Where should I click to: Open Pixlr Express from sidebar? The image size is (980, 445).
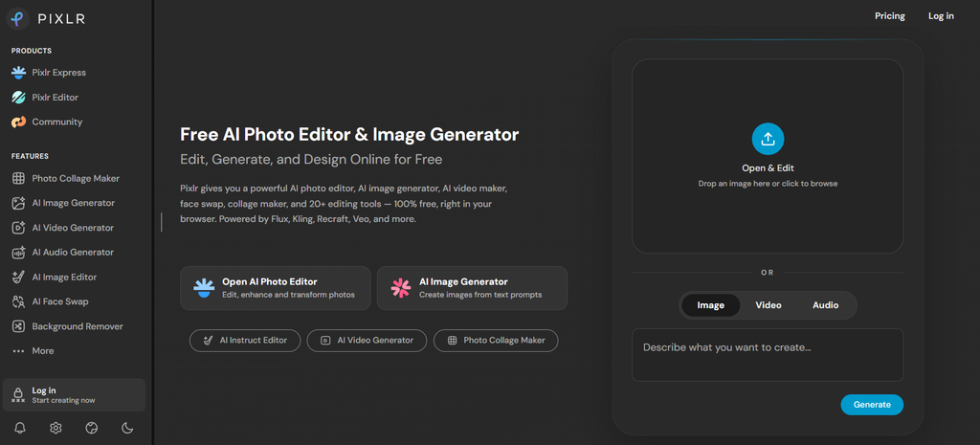[x=49, y=73]
